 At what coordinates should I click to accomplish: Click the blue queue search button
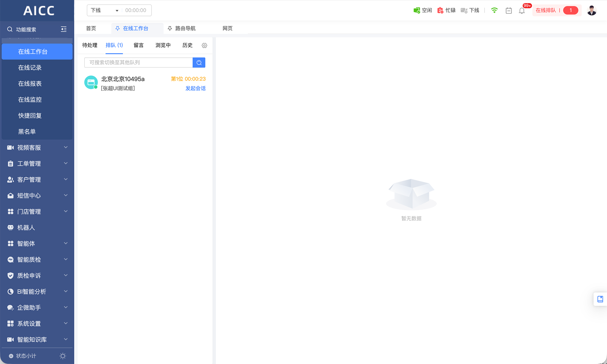pyautogui.click(x=199, y=63)
